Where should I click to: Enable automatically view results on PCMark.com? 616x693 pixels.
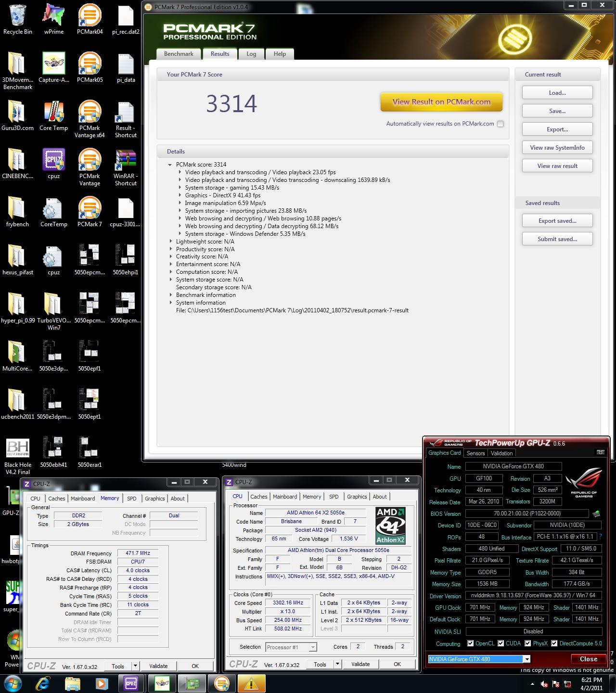coord(500,124)
